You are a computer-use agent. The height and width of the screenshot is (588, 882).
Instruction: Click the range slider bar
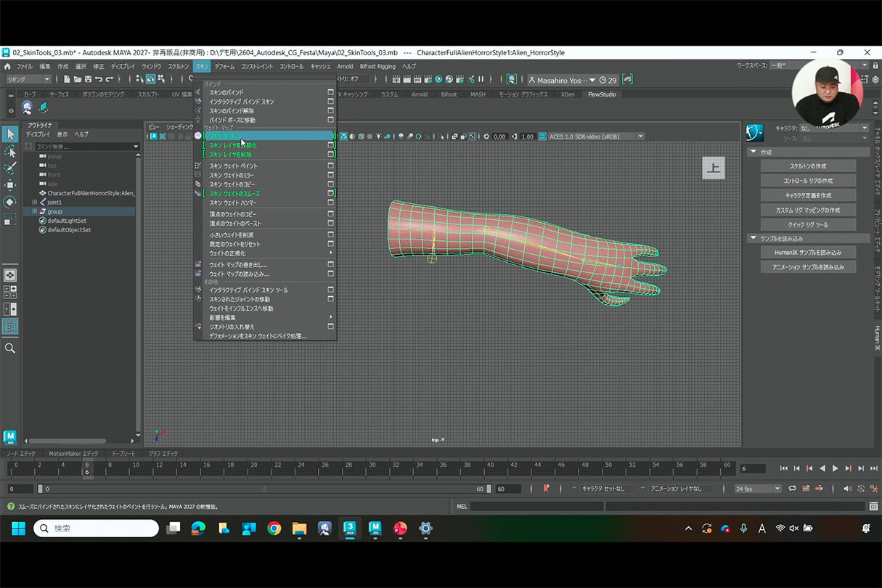point(264,489)
